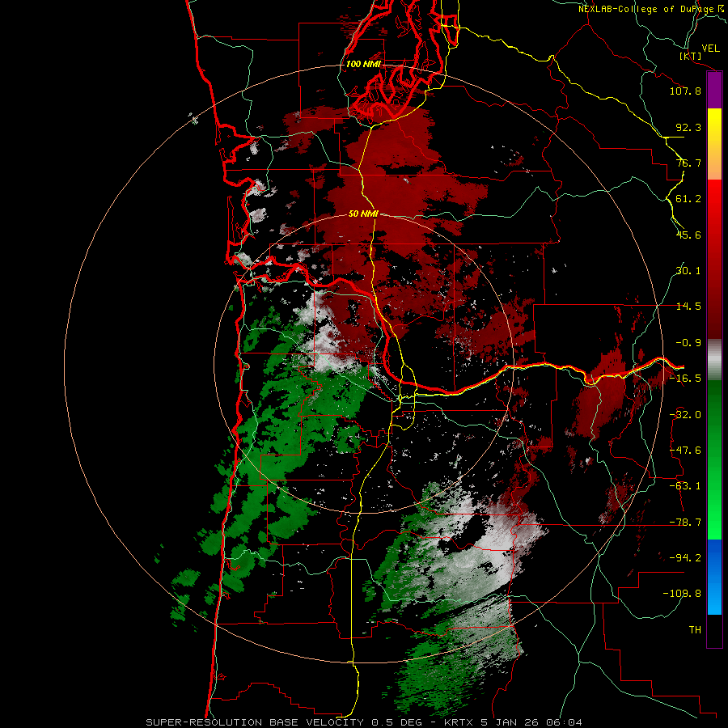
Task: Click the 50 NMI range ring label
Action: tap(363, 214)
